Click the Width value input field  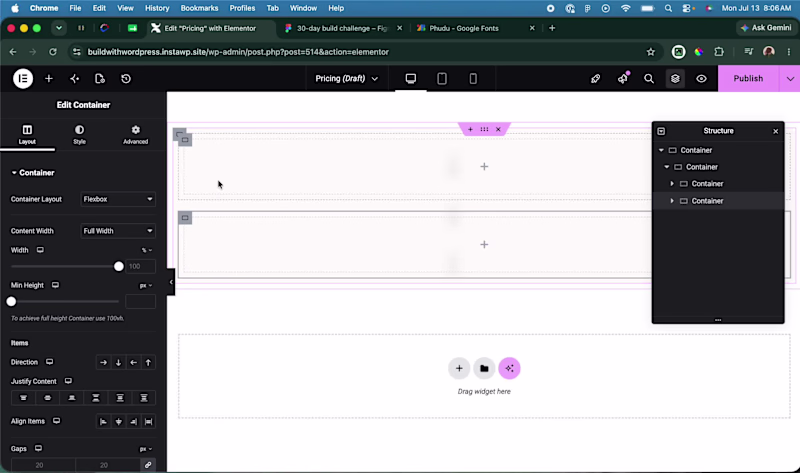[x=140, y=266]
